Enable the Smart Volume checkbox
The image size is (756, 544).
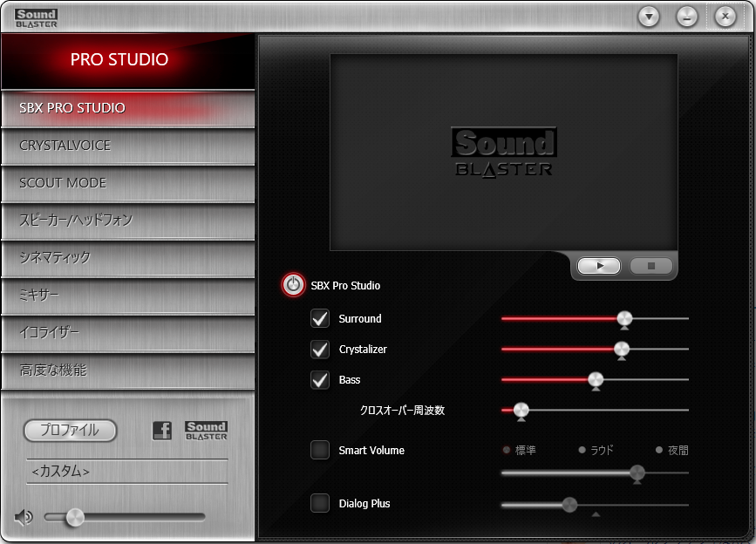[x=320, y=450]
